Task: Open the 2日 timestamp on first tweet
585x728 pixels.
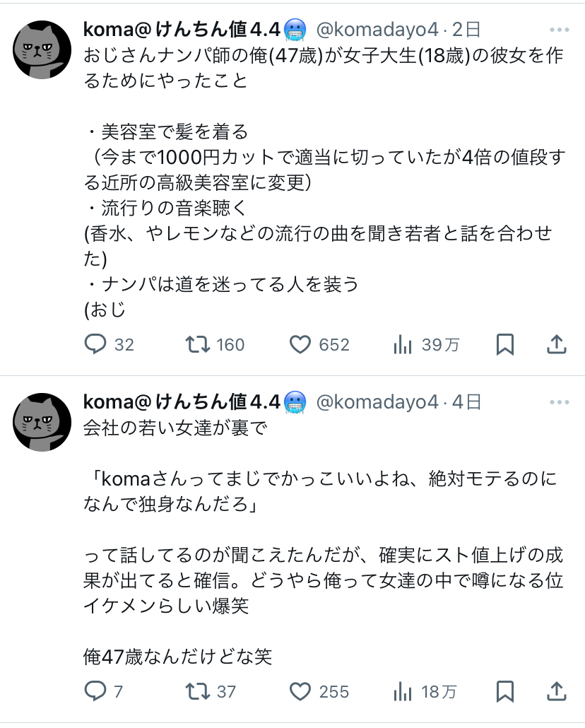Action: 467,30
